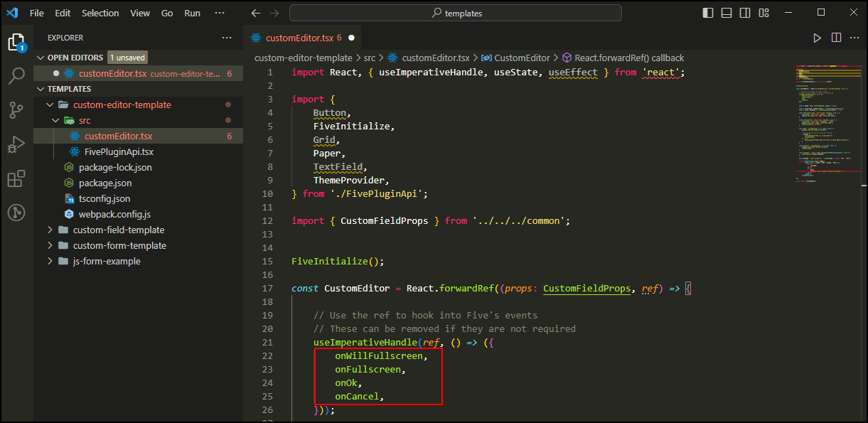The height and width of the screenshot is (423, 868).
Task: Select the customEditor.tsx editor tab
Action: [x=299, y=38]
